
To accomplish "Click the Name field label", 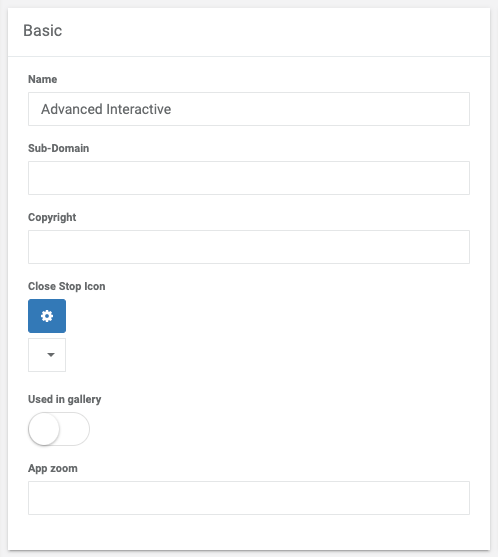I will pyautogui.click(x=43, y=79).
